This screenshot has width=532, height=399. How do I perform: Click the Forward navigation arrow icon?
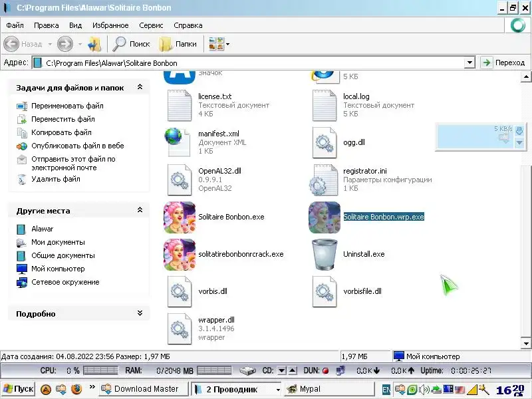pos(65,44)
